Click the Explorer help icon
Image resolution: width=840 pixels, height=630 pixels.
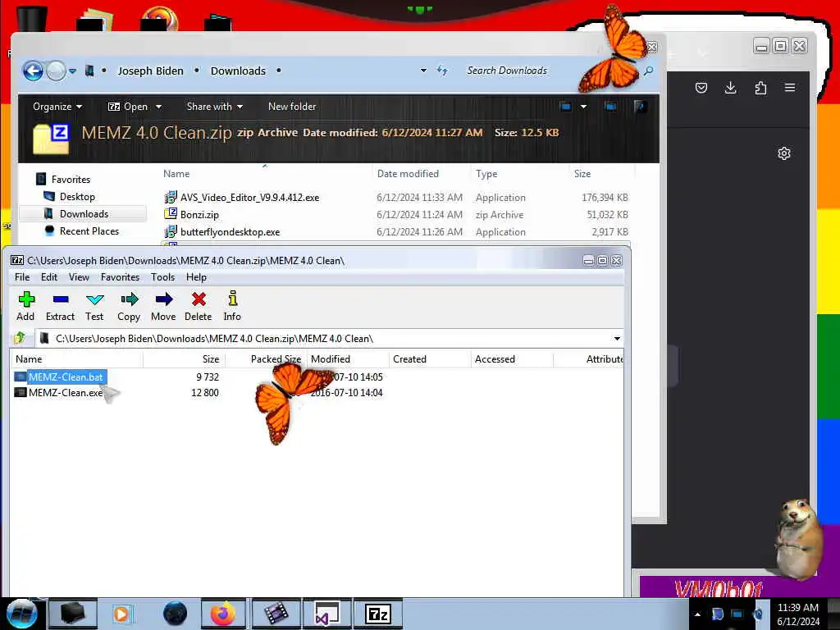639,107
